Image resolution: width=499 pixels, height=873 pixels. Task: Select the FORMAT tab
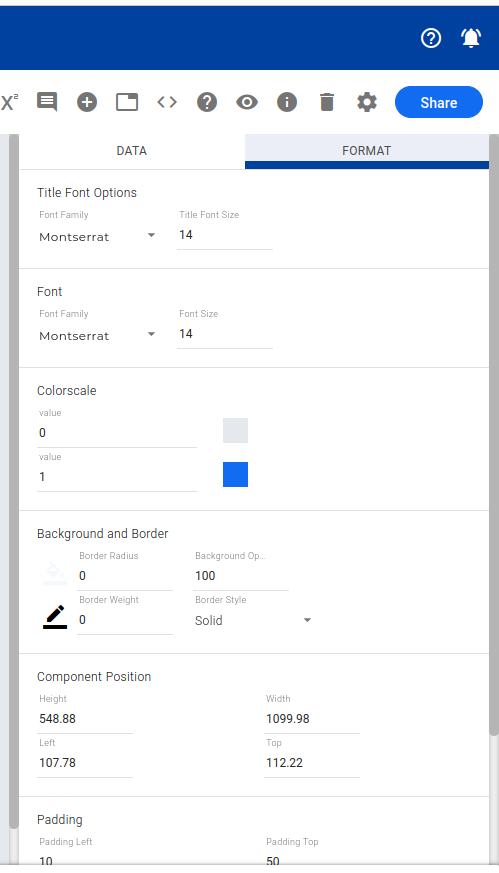pyautogui.click(x=366, y=151)
